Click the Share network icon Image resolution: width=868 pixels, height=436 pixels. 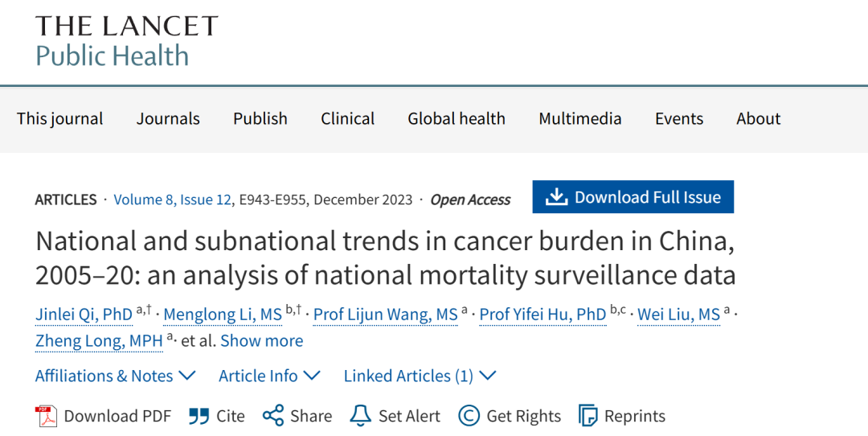(x=273, y=416)
